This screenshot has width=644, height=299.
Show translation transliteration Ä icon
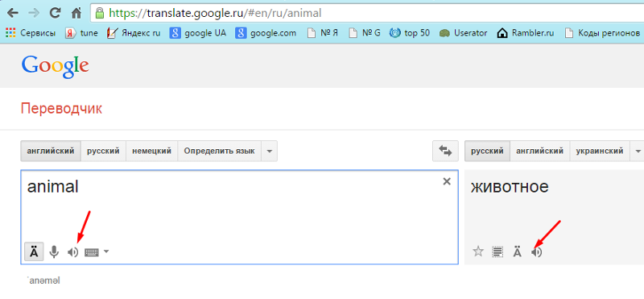point(518,251)
